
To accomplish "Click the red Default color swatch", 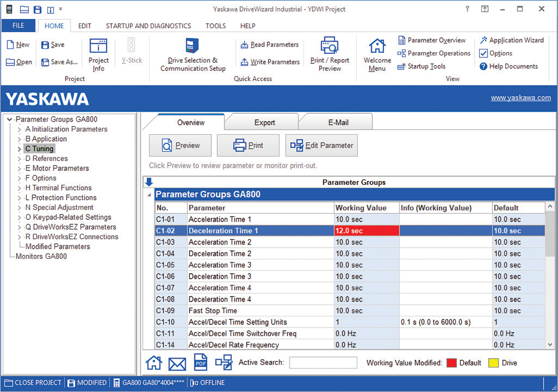I will click(451, 363).
